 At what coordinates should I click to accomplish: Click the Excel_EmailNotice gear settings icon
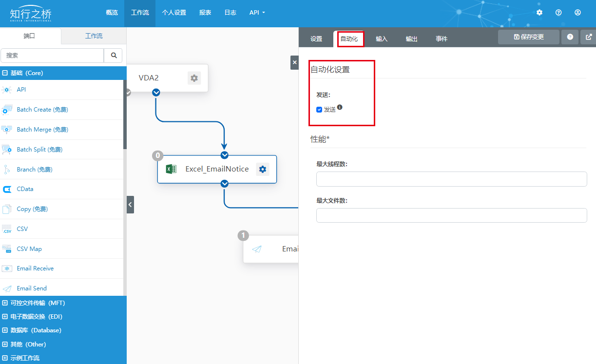[x=263, y=169]
